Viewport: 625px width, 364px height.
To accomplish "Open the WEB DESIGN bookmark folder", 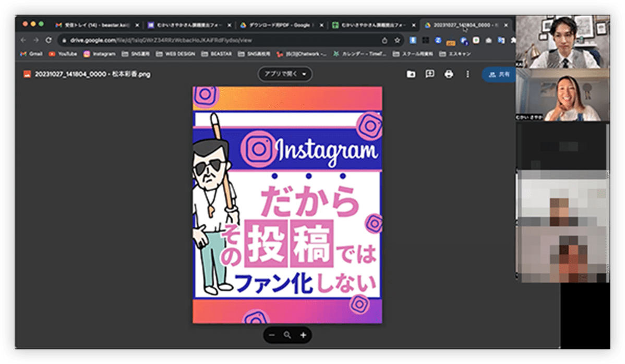I will pos(176,54).
